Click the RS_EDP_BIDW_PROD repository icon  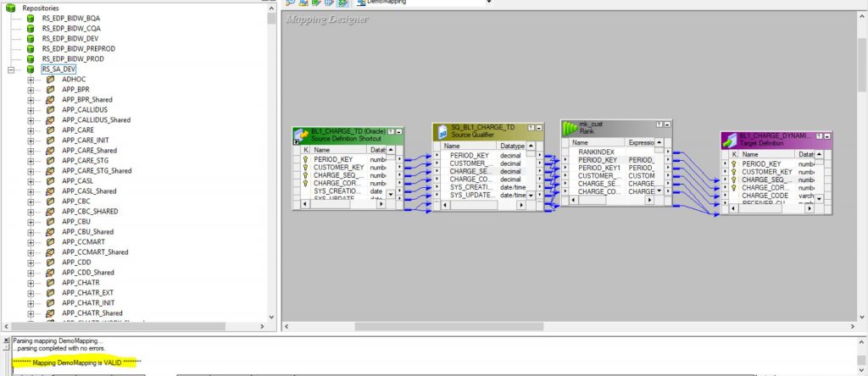point(31,58)
